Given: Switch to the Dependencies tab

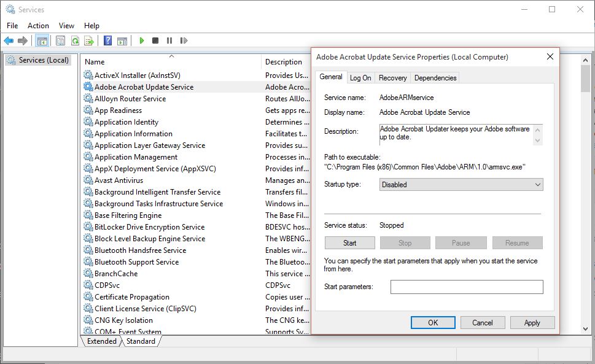Looking at the screenshot, I should 435,78.
